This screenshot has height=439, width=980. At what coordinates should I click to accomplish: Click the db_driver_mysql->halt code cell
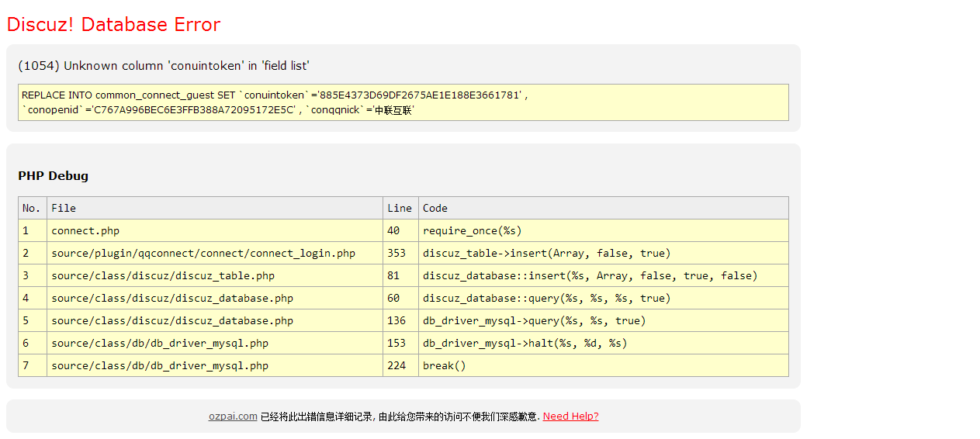[525, 343]
